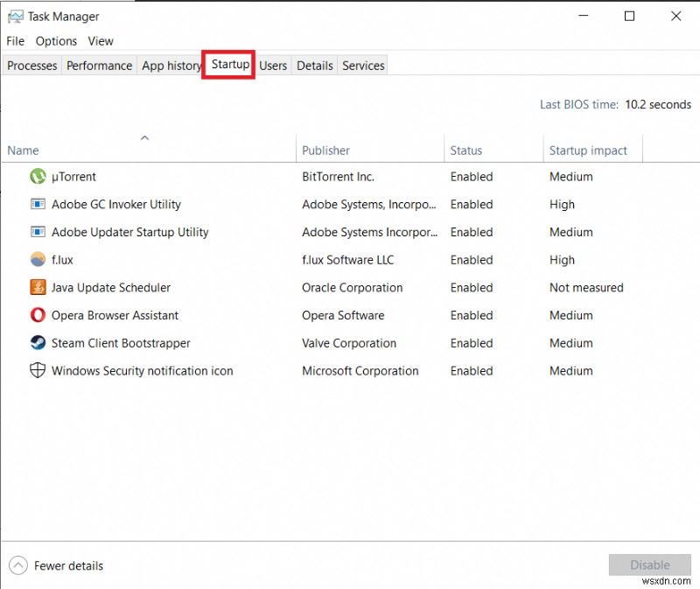The width and height of the screenshot is (700, 589).
Task: Open the View menu
Action: pyautogui.click(x=101, y=40)
